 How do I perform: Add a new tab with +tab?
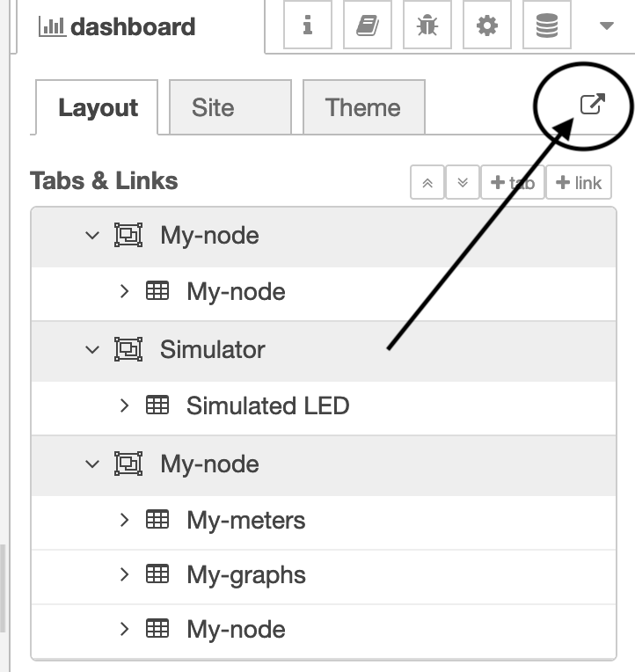point(513,183)
